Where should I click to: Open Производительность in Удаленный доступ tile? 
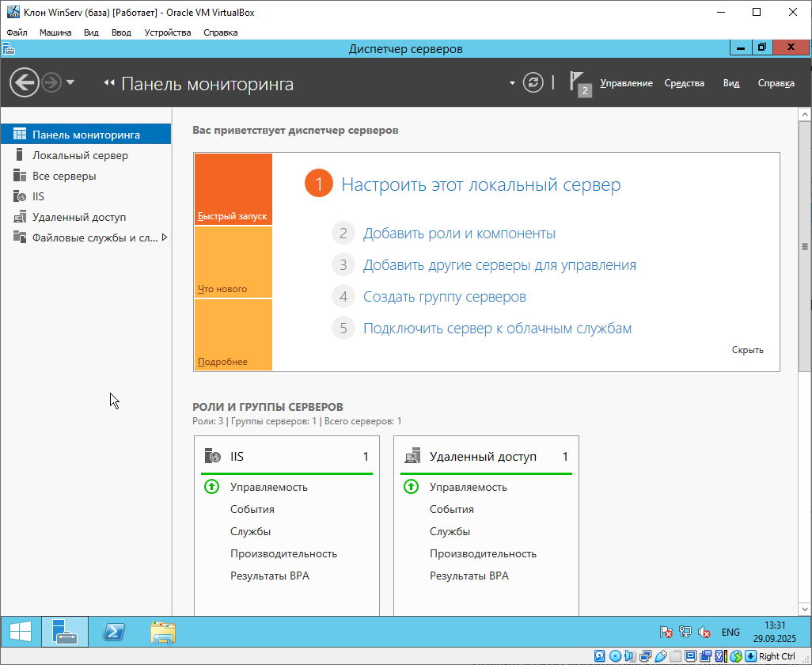tap(483, 553)
